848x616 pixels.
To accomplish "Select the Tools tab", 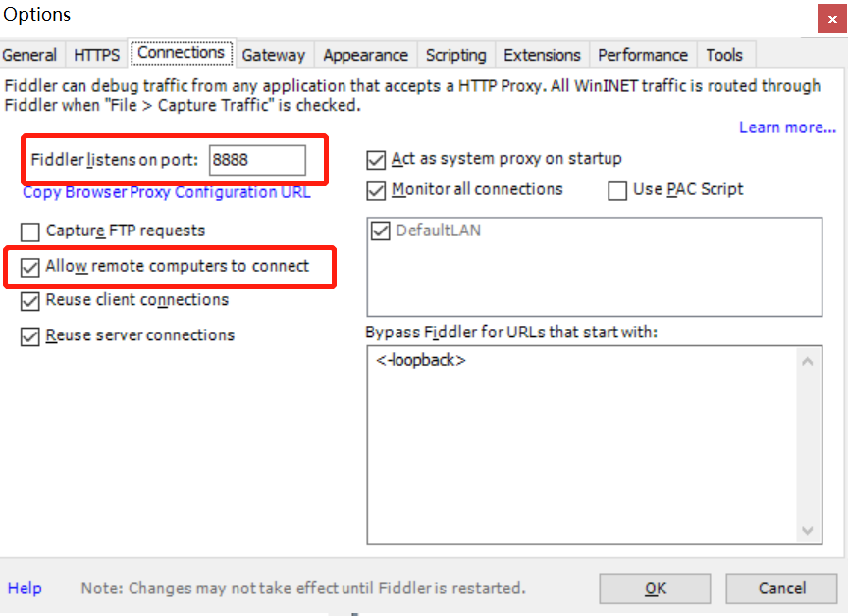I will 724,55.
